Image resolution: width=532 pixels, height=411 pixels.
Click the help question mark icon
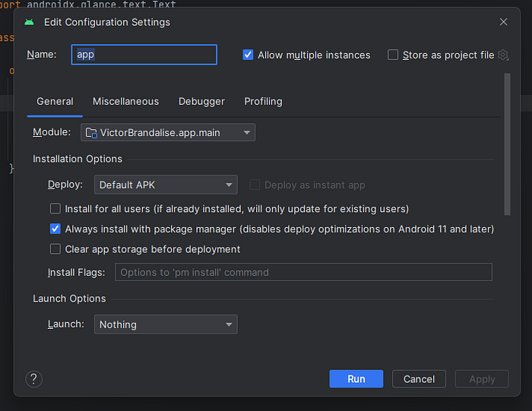point(33,379)
